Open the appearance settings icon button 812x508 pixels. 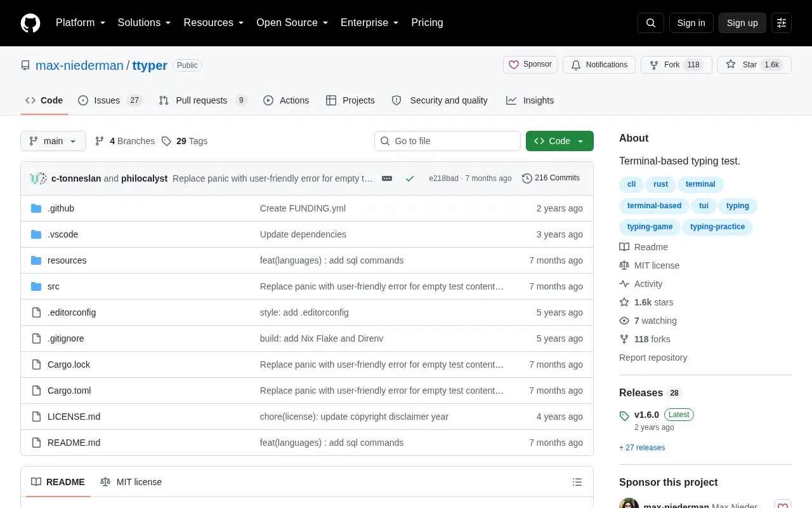[x=782, y=23]
